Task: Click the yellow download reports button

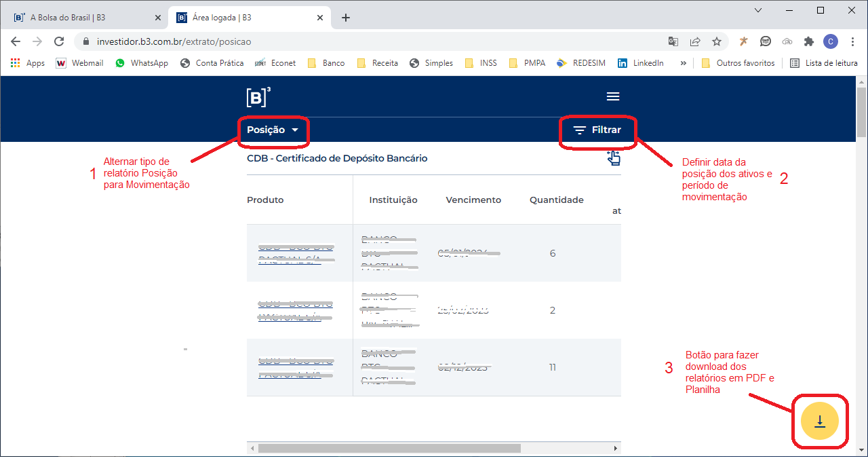Action: click(820, 422)
